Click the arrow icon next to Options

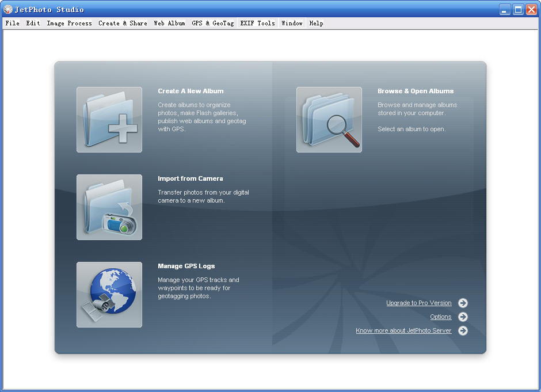point(463,317)
